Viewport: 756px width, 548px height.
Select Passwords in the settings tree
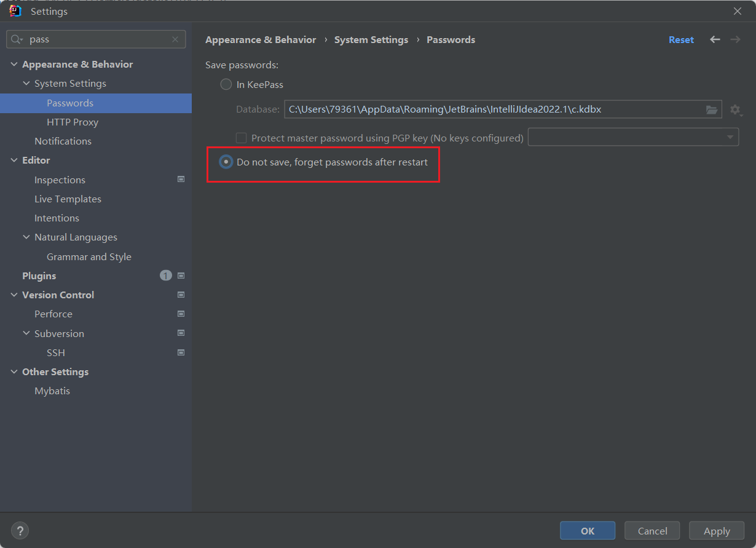click(96, 103)
